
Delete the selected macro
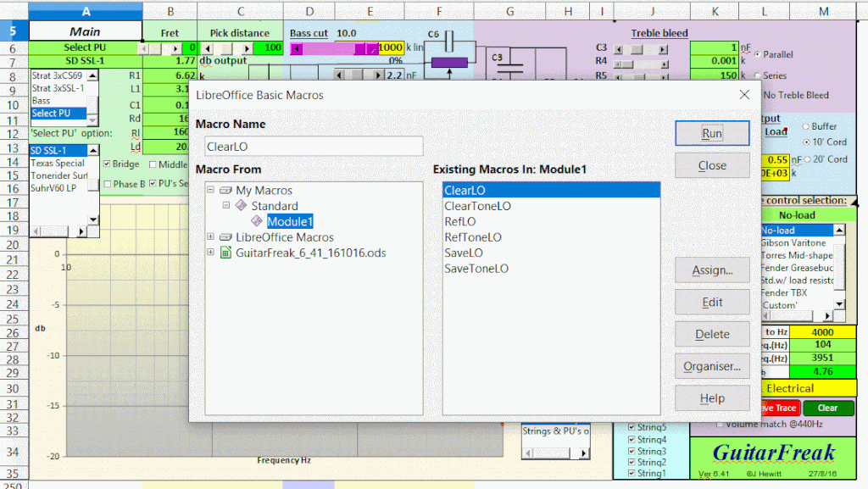pos(712,334)
